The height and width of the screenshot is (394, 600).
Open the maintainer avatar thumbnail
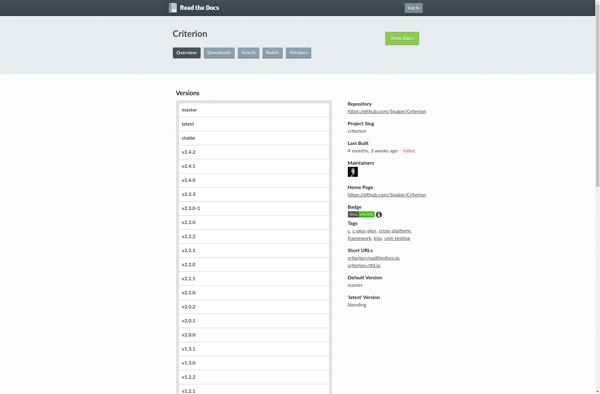[353, 172]
